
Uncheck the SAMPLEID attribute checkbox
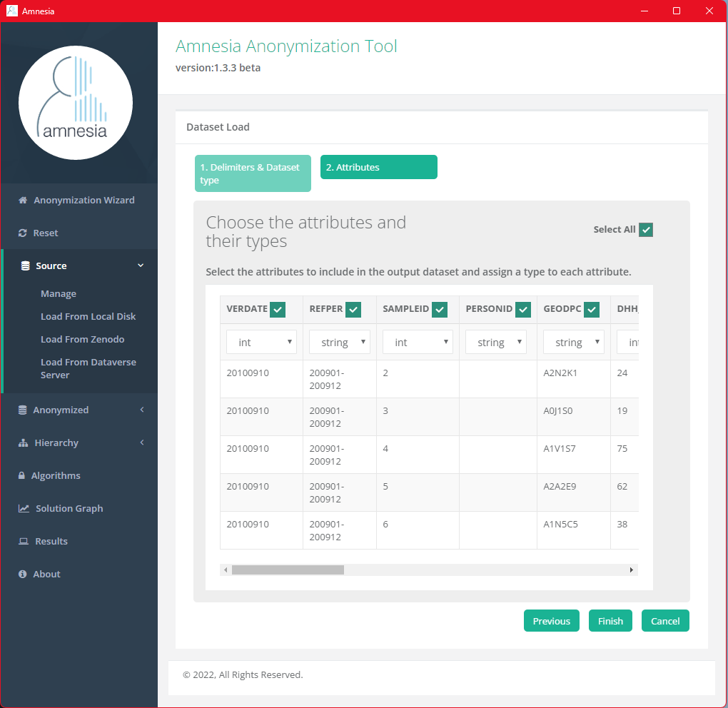[x=440, y=310]
